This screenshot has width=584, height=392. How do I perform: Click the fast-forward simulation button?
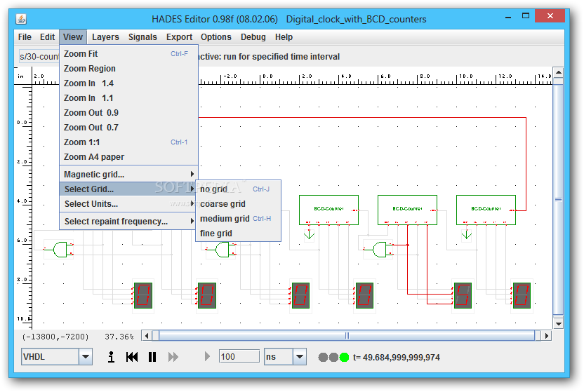pos(173,357)
